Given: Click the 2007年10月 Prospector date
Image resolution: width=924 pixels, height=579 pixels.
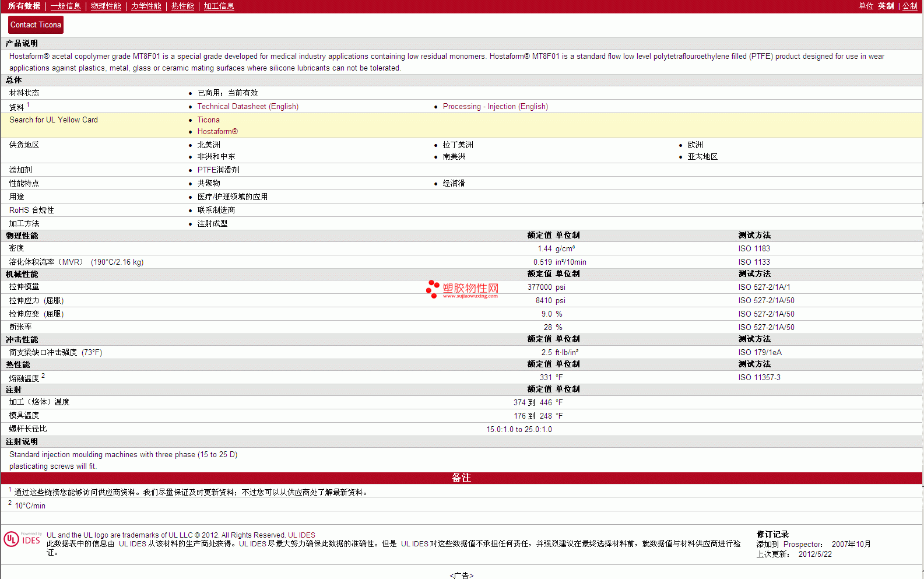Looking at the screenshot, I should click(x=851, y=545).
